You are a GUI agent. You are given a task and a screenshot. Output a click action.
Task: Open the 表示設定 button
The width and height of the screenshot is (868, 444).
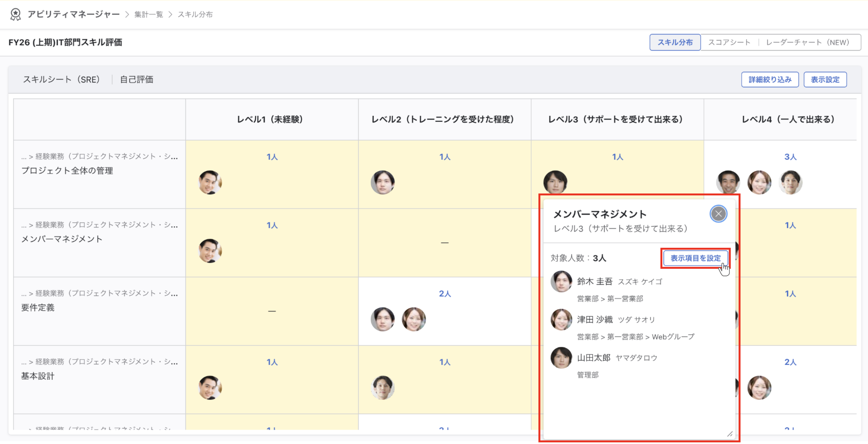(825, 80)
